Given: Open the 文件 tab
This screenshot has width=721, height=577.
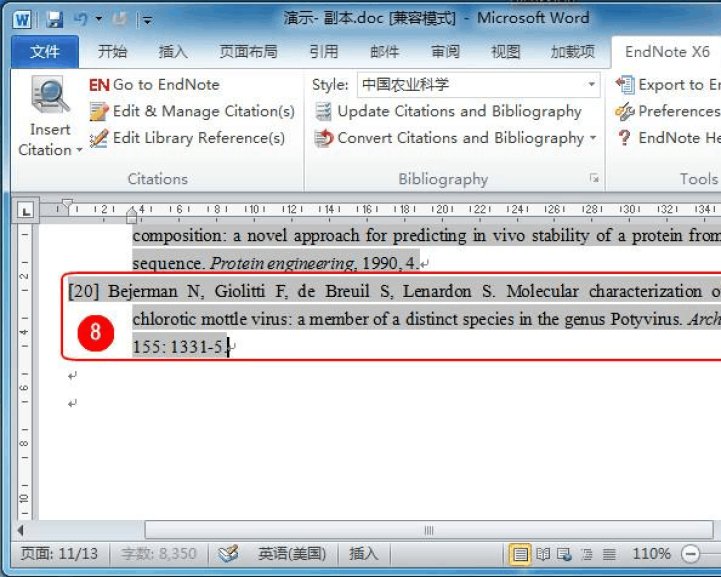Looking at the screenshot, I should [45, 51].
